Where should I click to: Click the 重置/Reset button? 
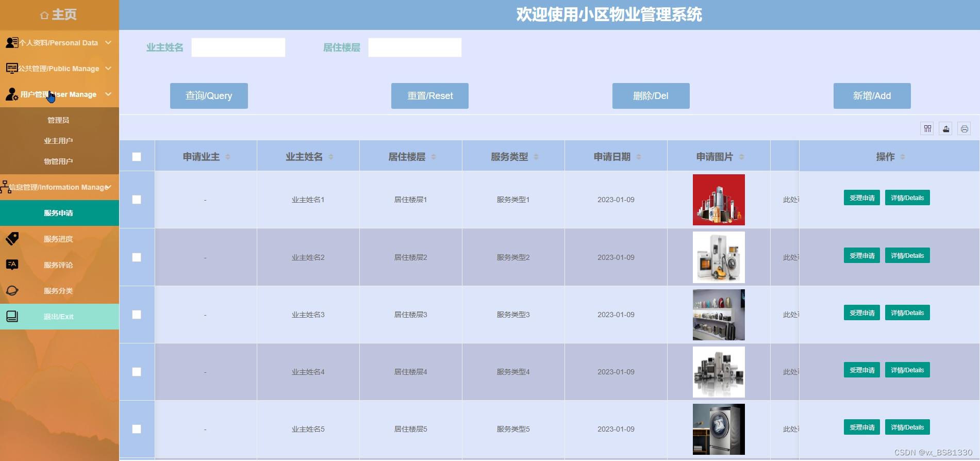[x=430, y=96]
